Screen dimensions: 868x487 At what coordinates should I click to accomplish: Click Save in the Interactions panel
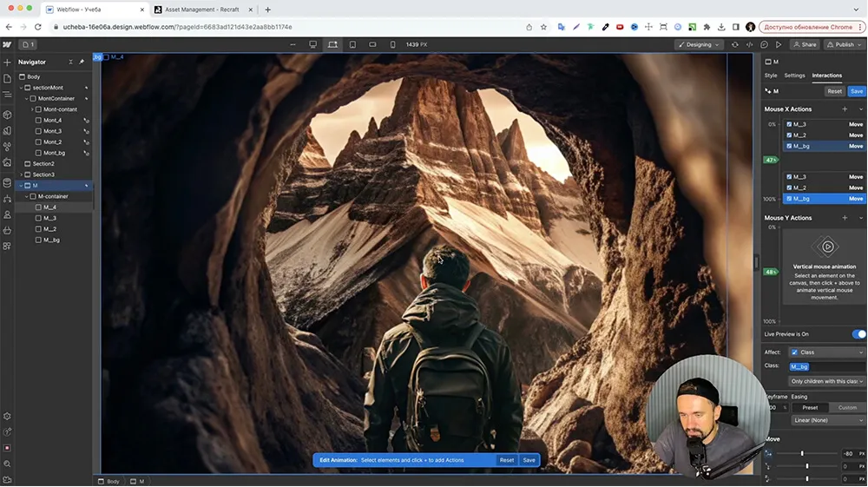(x=856, y=91)
